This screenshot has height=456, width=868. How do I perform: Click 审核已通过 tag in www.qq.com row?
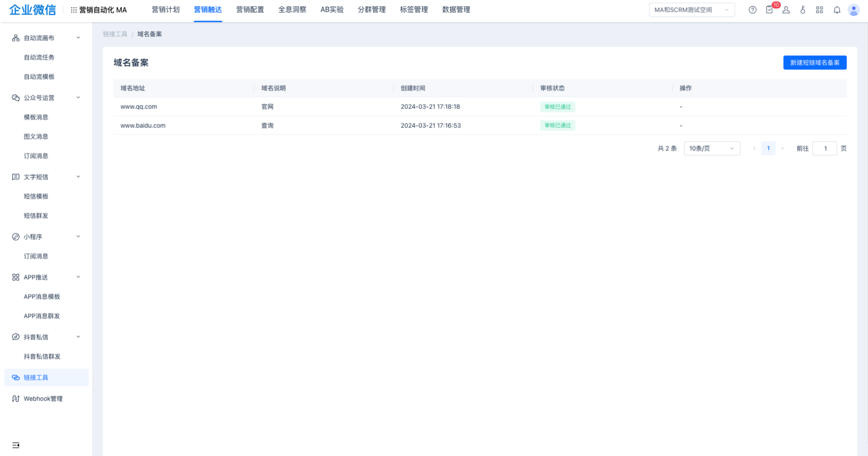(x=558, y=107)
